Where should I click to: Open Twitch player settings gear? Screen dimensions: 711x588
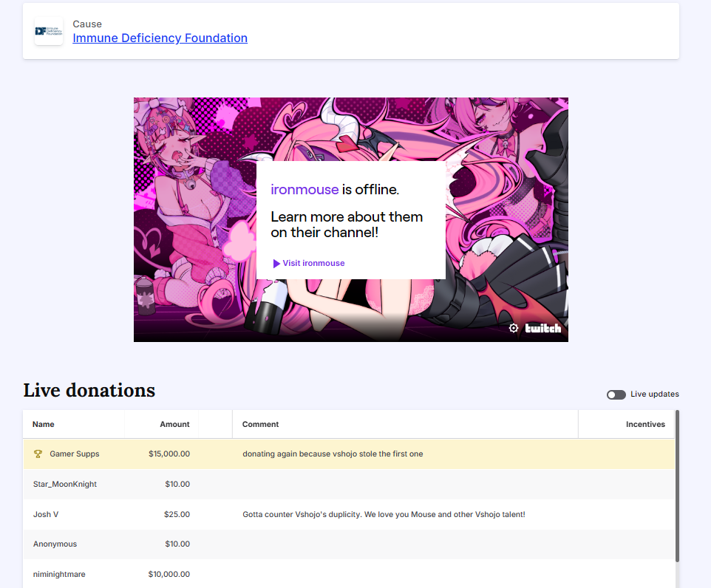click(x=514, y=328)
